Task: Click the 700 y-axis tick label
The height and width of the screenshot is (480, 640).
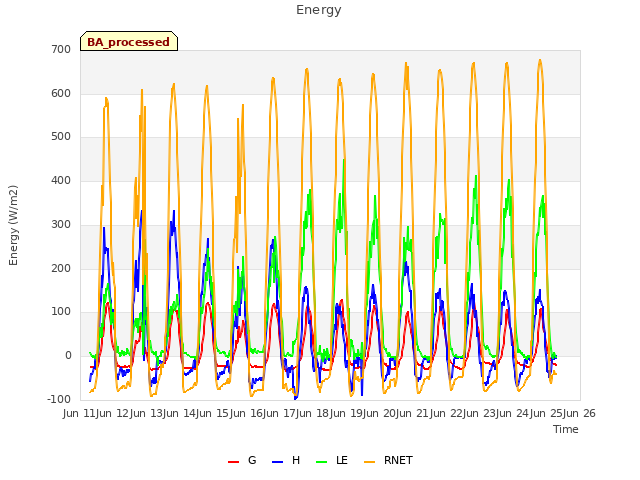Action: click(x=61, y=49)
